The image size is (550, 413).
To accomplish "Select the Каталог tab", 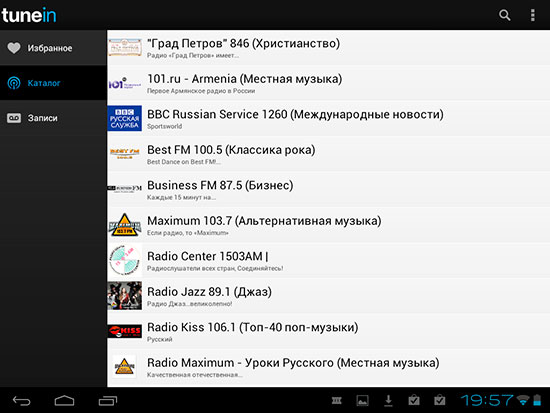I will point(53,83).
